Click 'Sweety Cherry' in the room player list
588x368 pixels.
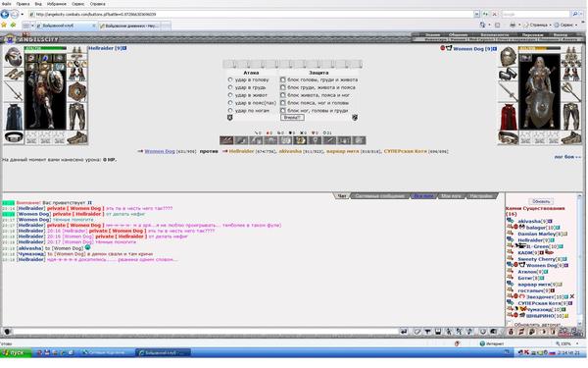click(x=537, y=259)
